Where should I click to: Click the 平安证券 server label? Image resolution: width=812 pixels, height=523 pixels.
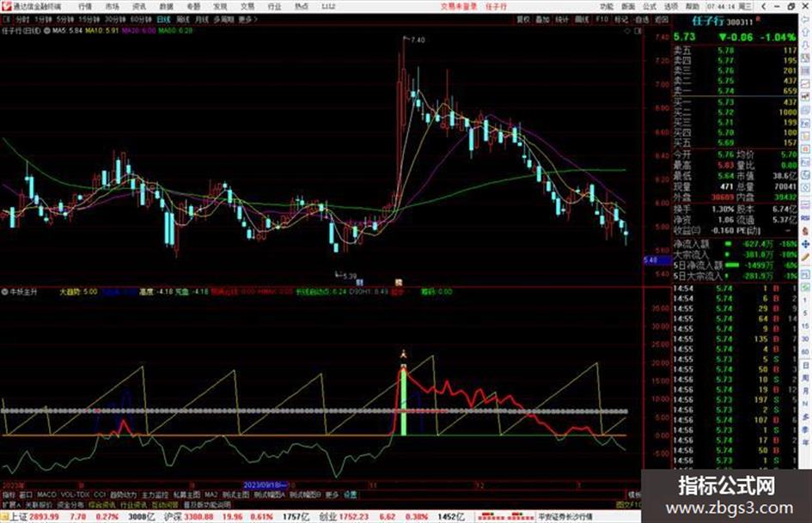[x=565, y=517]
